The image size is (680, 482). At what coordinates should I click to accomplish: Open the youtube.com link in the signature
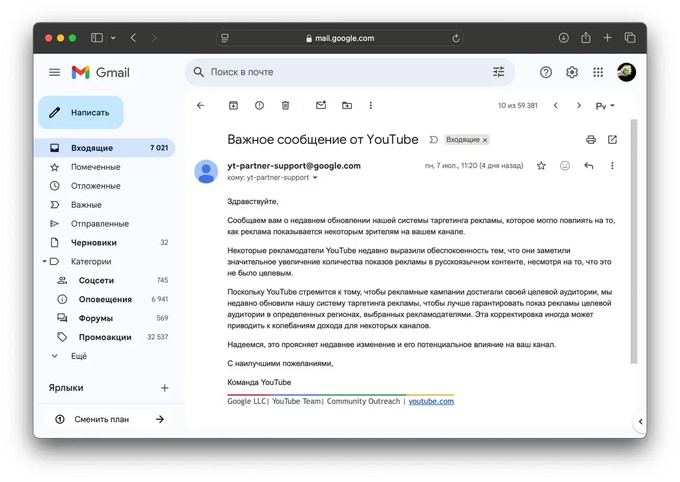coord(431,401)
